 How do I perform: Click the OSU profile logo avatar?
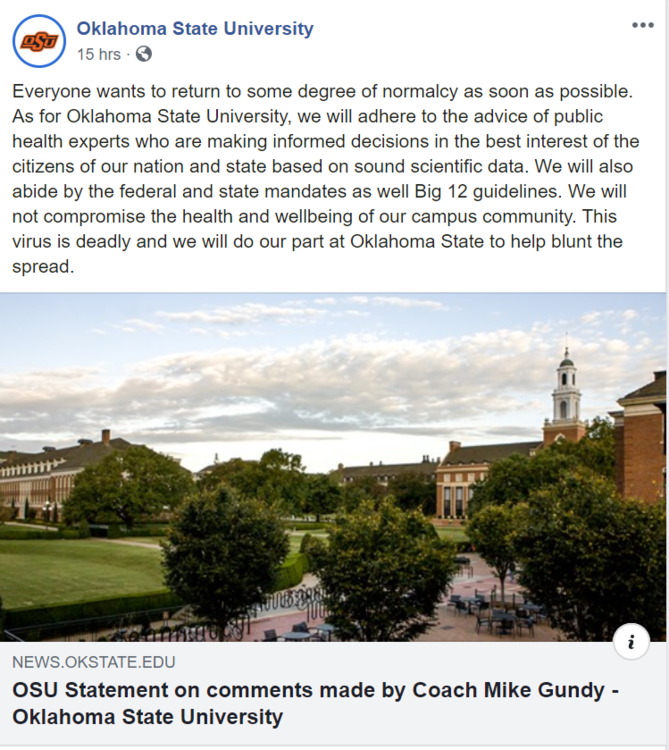39,41
